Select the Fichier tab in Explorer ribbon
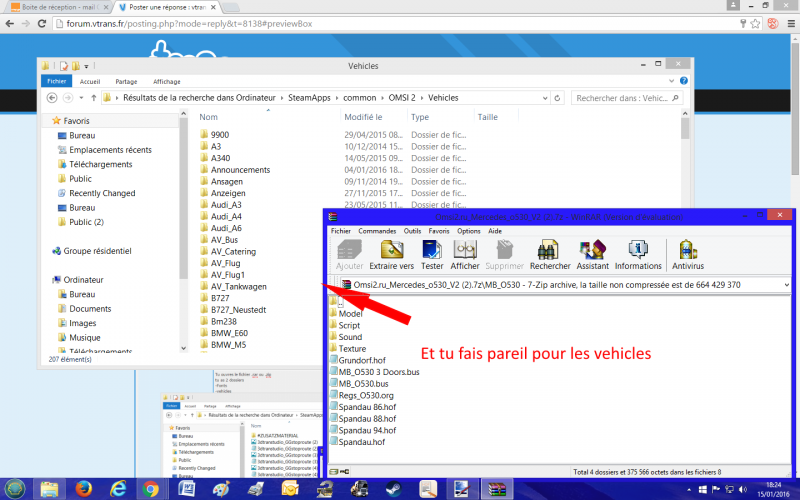The height and width of the screenshot is (500, 800). coord(57,81)
